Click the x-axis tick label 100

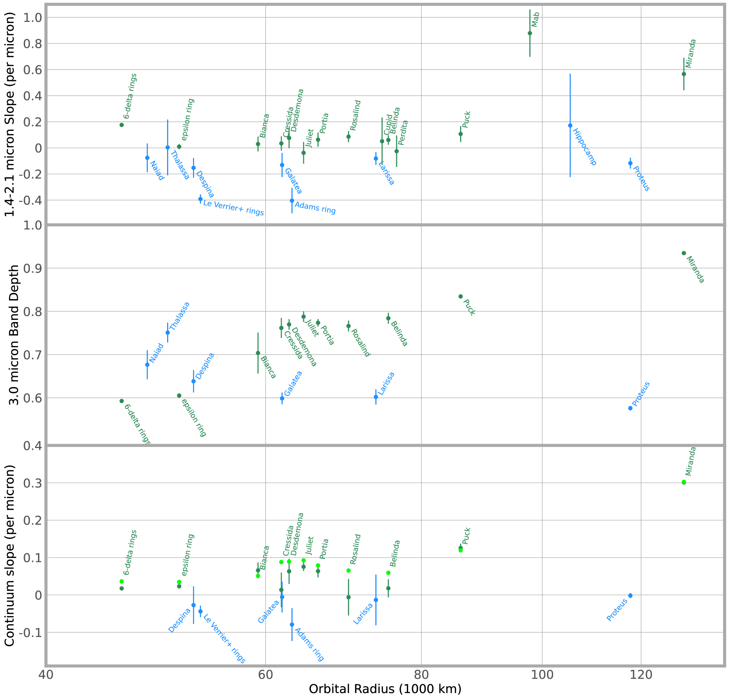click(542, 674)
